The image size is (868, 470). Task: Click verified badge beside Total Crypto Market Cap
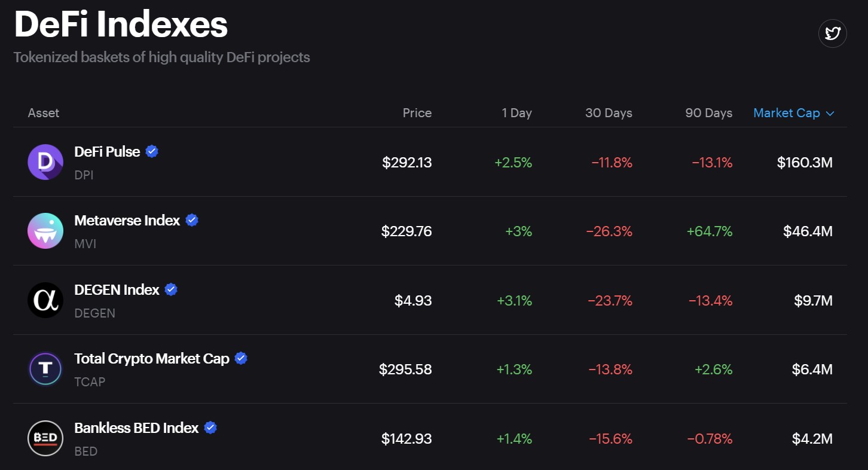point(241,359)
